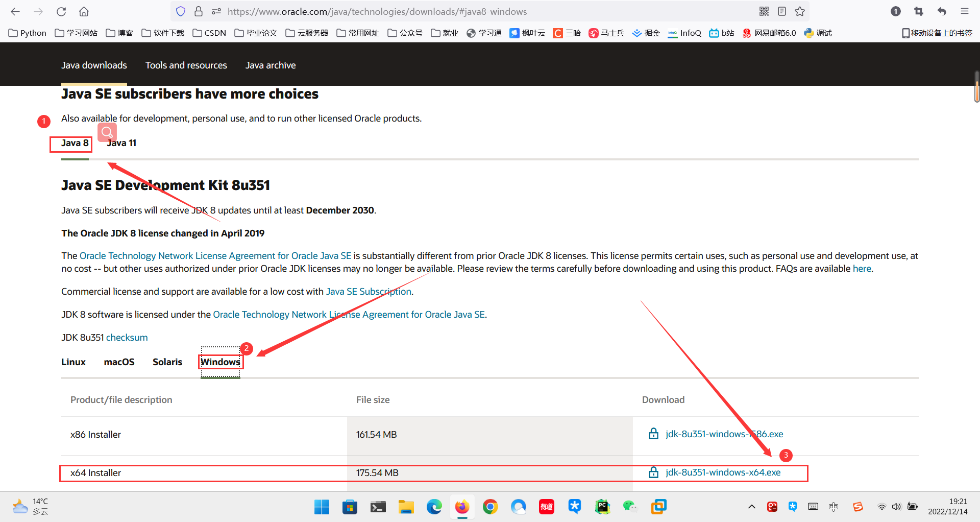The image size is (980, 522).
Task: Show hidden system tray icons
Action: (x=751, y=507)
